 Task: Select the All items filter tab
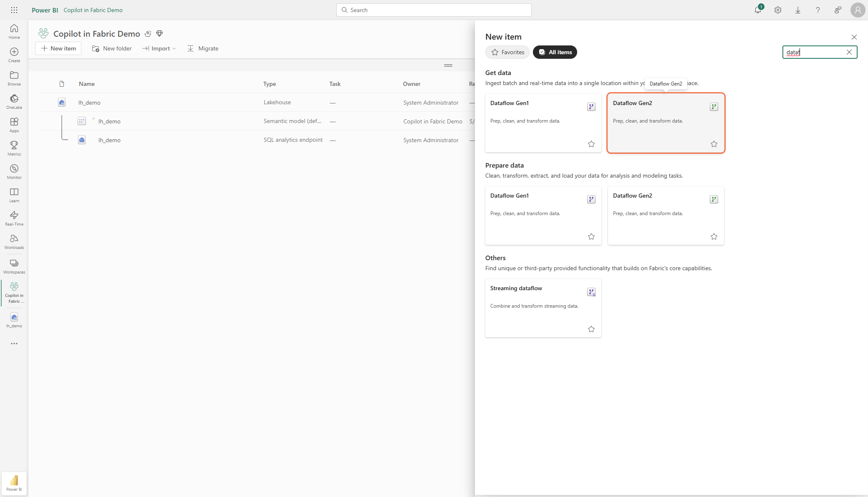click(555, 52)
